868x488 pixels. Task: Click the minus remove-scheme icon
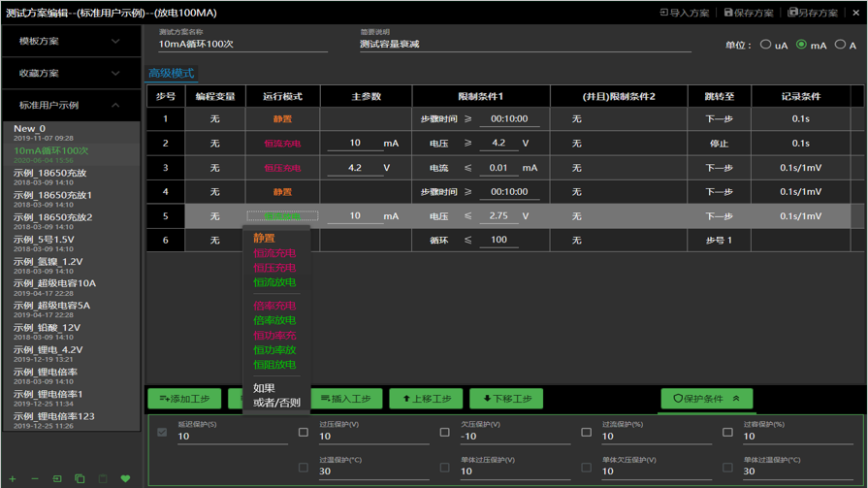point(35,478)
